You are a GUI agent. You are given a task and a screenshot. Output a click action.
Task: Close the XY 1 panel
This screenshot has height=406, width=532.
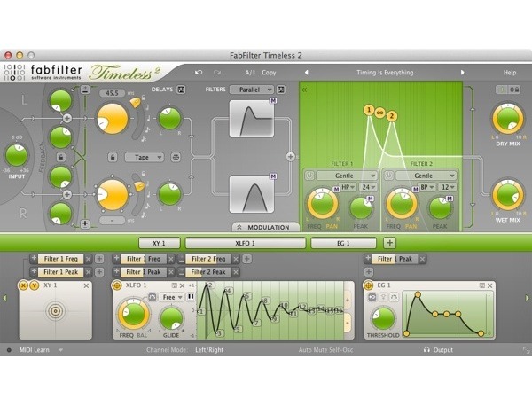click(86, 285)
